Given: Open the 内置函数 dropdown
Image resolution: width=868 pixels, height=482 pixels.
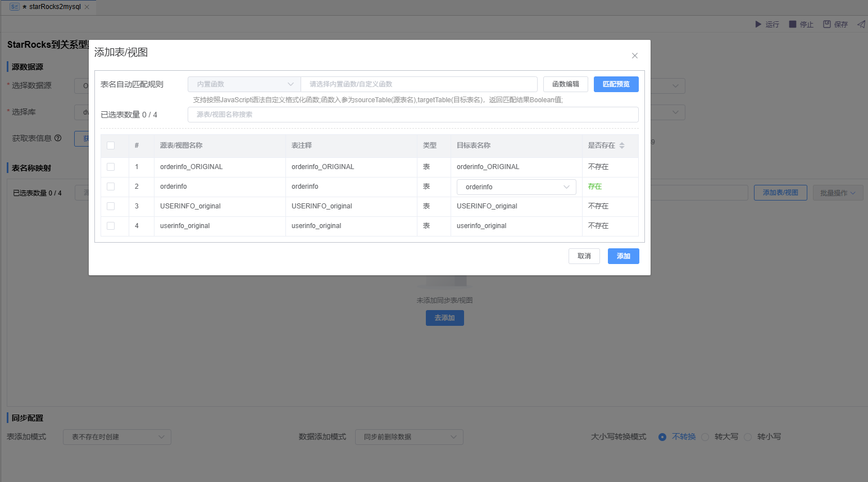Looking at the screenshot, I should (x=244, y=84).
